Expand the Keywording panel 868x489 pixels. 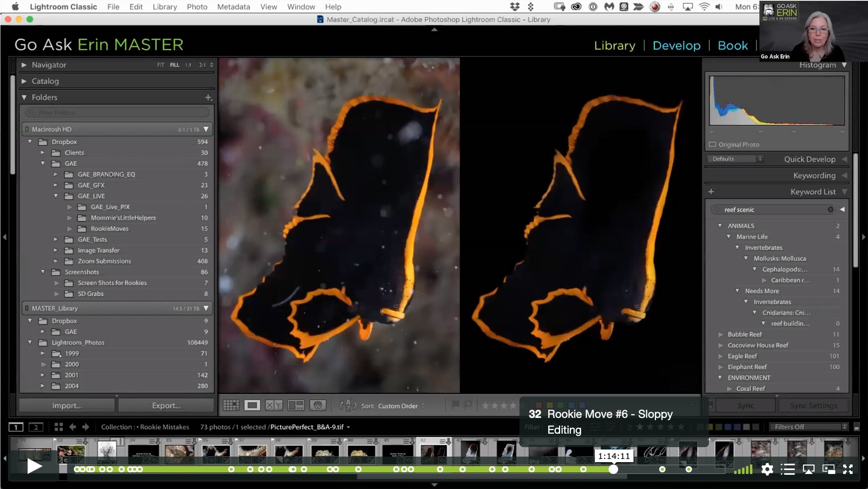pyautogui.click(x=844, y=175)
